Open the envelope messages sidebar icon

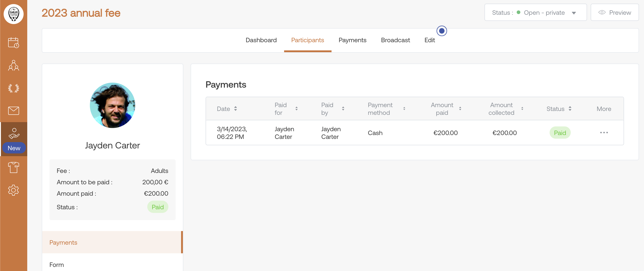pos(13,111)
